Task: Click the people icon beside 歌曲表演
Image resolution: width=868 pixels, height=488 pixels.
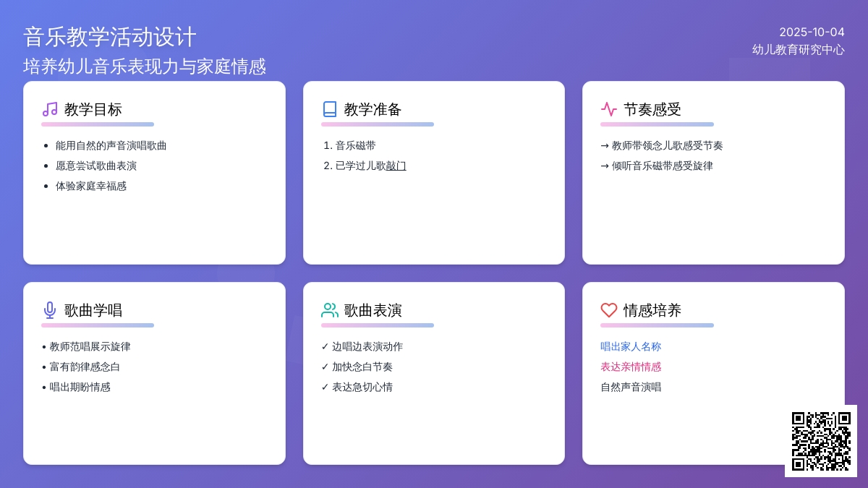Action: coord(330,310)
